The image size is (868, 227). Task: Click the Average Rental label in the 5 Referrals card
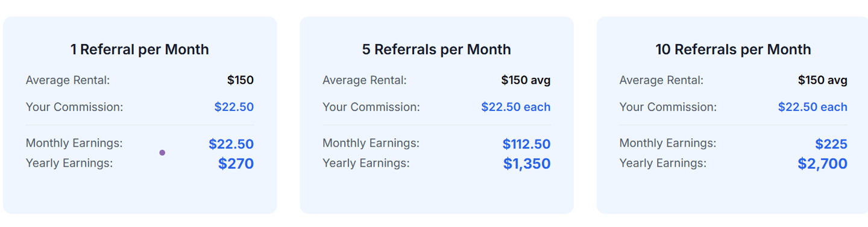tap(365, 80)
